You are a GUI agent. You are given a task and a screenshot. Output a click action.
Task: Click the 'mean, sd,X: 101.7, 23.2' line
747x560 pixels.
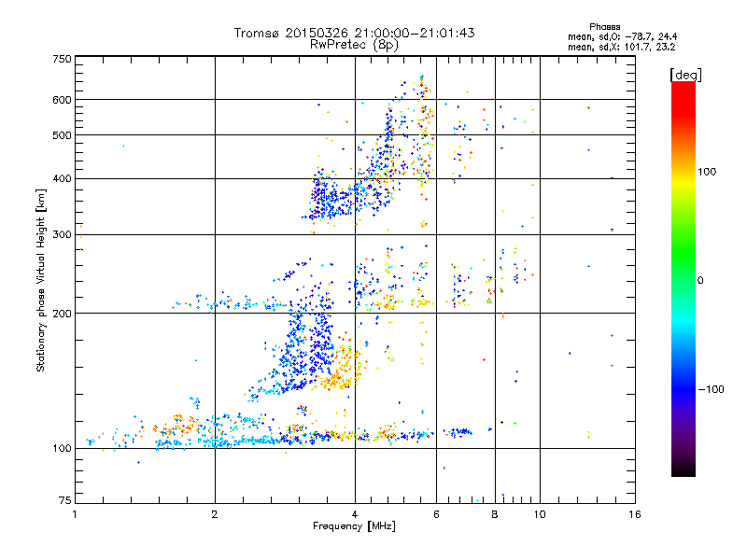621,47
